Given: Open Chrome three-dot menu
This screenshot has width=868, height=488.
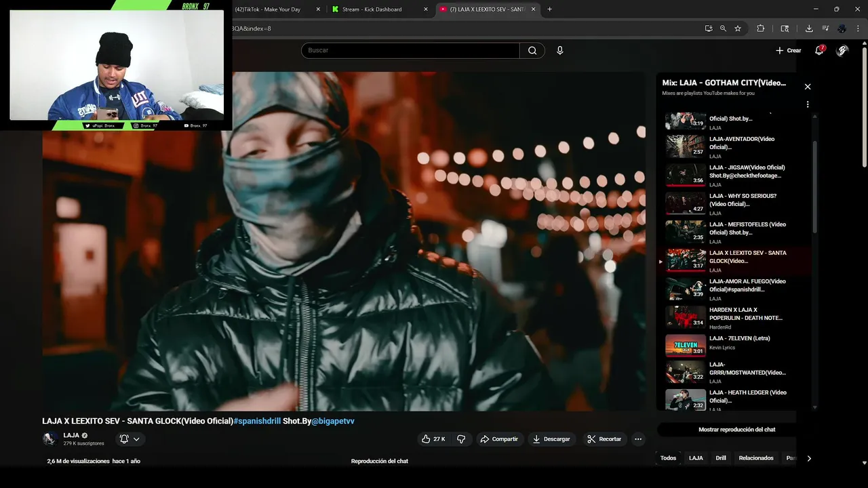Looking at the screenshot, I should [858, 28].
